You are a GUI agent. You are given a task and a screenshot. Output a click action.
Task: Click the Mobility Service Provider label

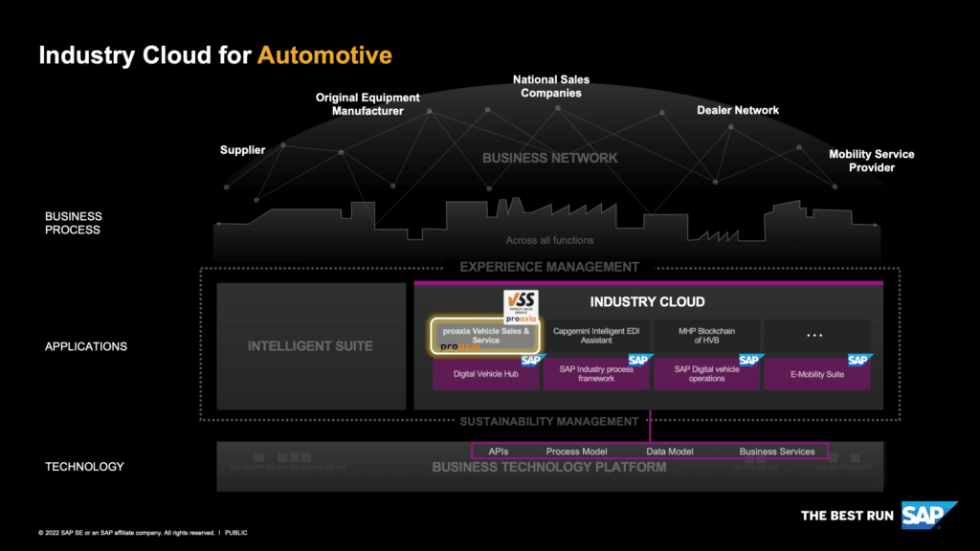pyautogui.click(x=871, y=161)
